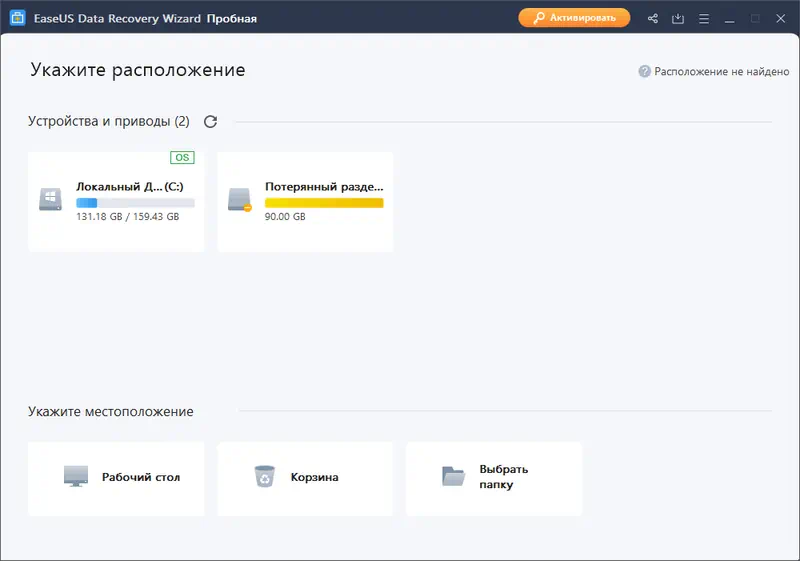Choose the Рабочий стол location
This screenshot has width=800, height=561.
coord(116,478)
